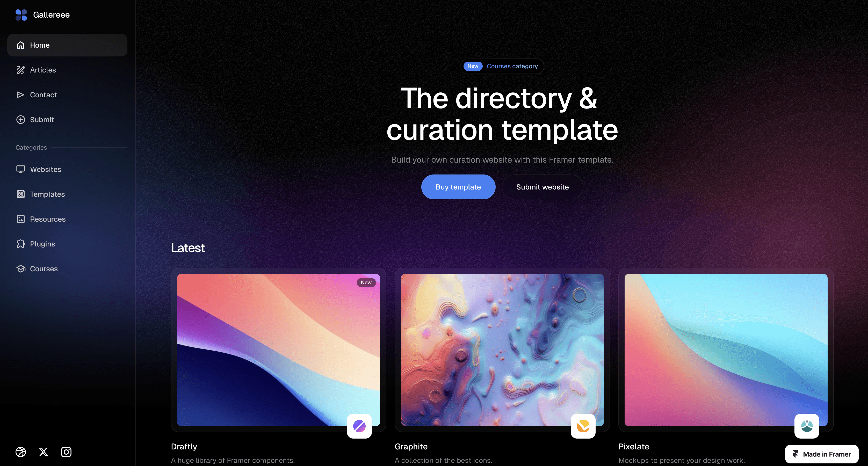Click the Websites category icon
Image resolution: width=868 pixels, height=466 pixels.
point(21,169)
